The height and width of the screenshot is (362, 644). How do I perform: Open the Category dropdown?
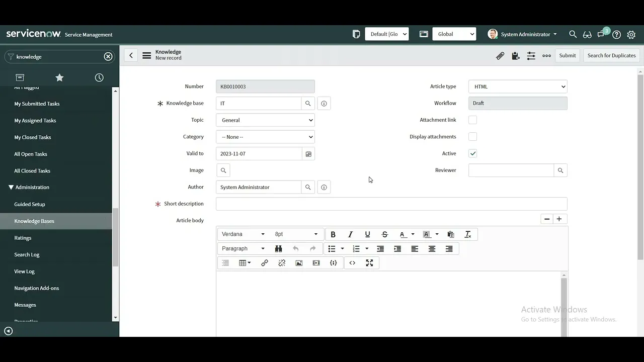[x=265, y=137]
